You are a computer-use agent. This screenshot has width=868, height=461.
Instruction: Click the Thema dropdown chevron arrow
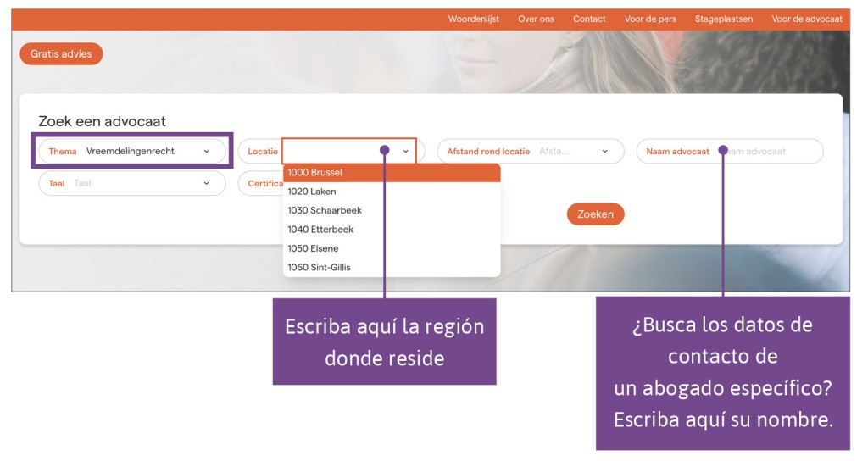[206, 152]
